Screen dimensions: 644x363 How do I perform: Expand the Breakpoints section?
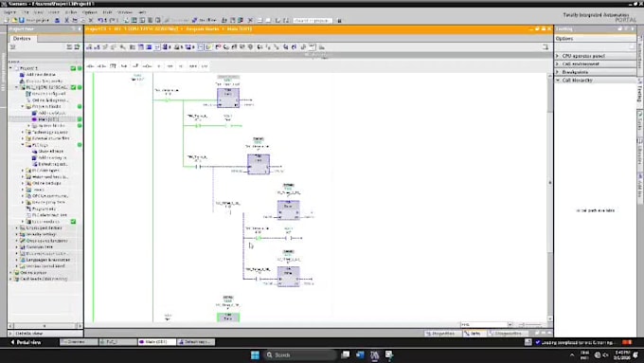click(558, 72)
